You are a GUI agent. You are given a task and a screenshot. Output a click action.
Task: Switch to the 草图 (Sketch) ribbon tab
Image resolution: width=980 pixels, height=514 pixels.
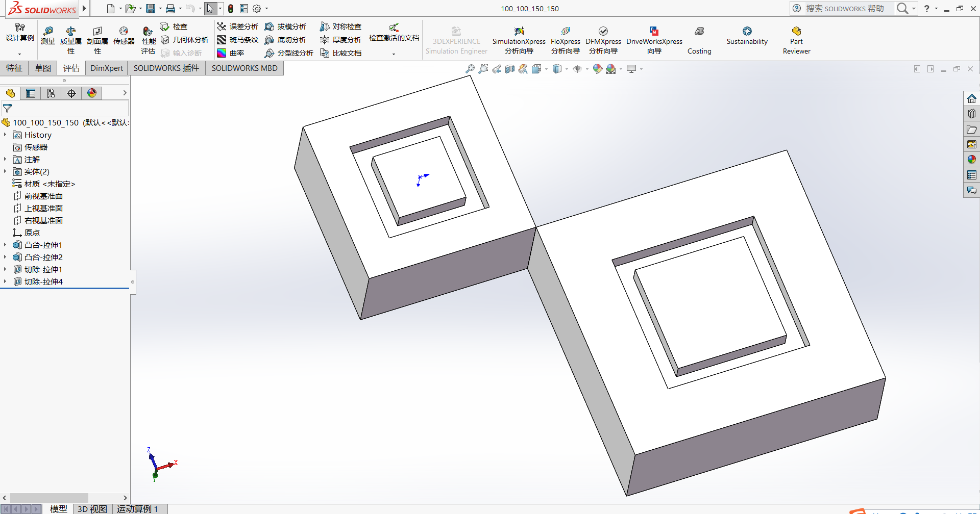coord(42,68)
